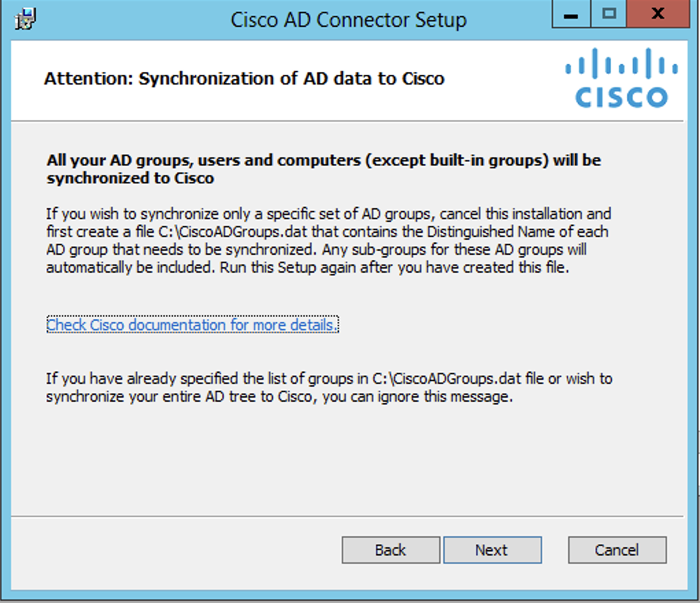
Task: Click the "Cisco AD Connector Setup" title bar text
Action: pyautogui.click(x=348, y=20)
